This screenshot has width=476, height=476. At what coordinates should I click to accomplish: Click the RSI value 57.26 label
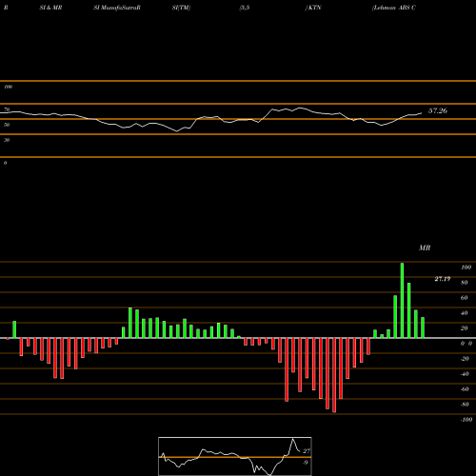coord(438,110)
